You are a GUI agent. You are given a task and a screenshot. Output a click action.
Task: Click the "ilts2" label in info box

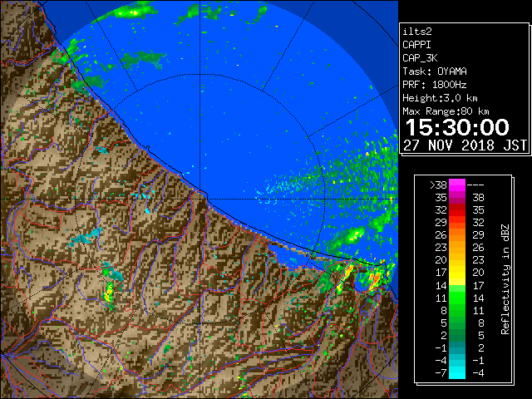point(417,32)
